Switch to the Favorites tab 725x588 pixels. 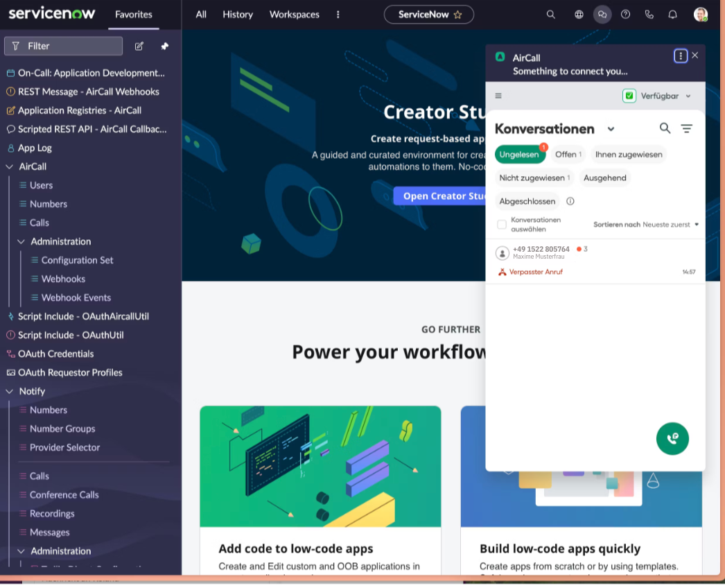click(133, 15)
